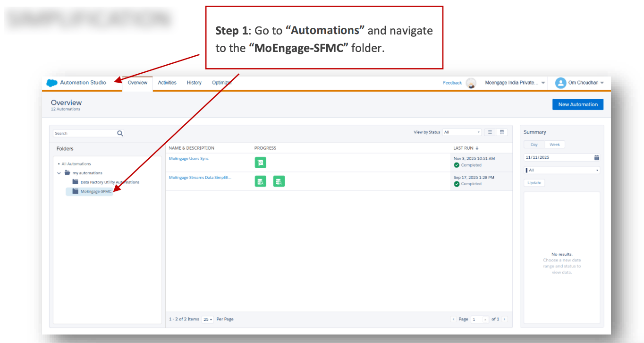The height and width of the screenshot is (343, 644).
Task: Click the Folders panel heading
Action: click(65, 148)
